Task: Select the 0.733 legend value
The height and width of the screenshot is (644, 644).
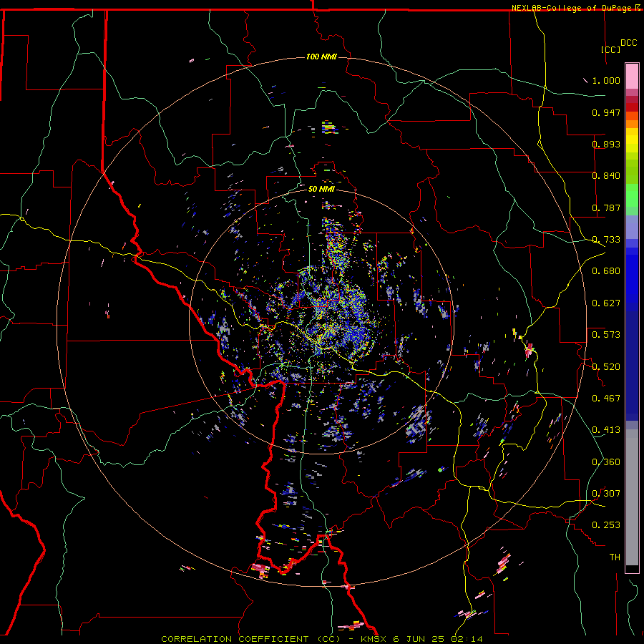Action: [606, 240]
